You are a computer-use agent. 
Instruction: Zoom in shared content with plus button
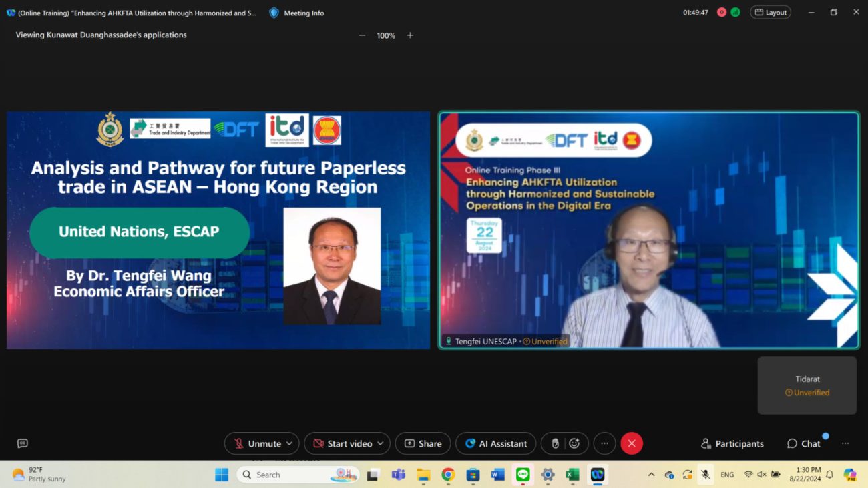tap(410, 35)
